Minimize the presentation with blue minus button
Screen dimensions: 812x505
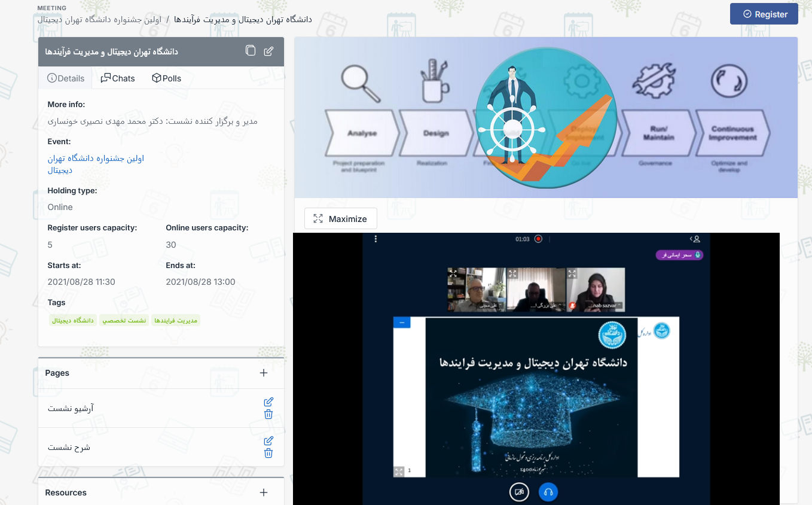point(402,323)
